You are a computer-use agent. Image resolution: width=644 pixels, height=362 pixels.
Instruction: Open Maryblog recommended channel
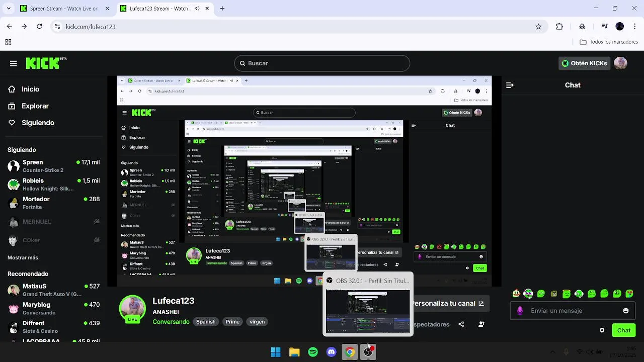[x=54, y=308]
